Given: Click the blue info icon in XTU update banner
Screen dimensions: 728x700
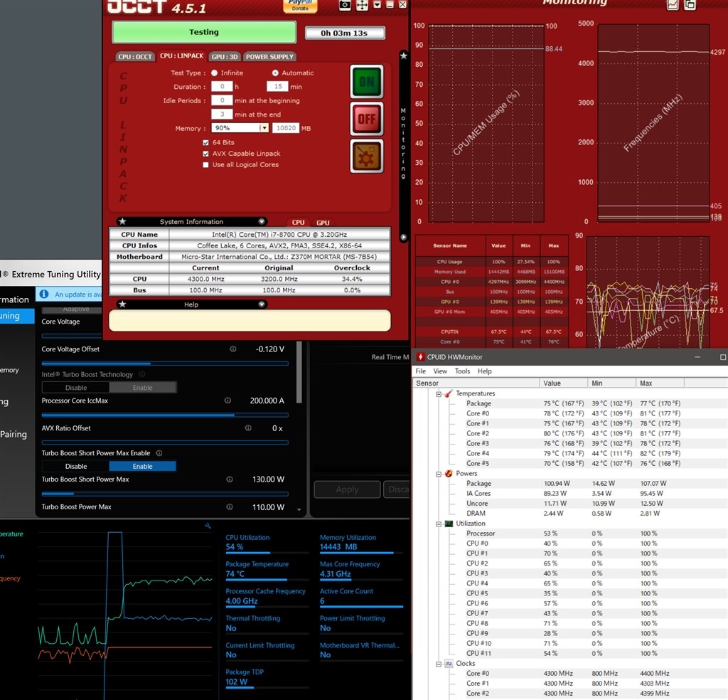Looking at the screenshot, I should pyautogui.click(x=44, y=294).
